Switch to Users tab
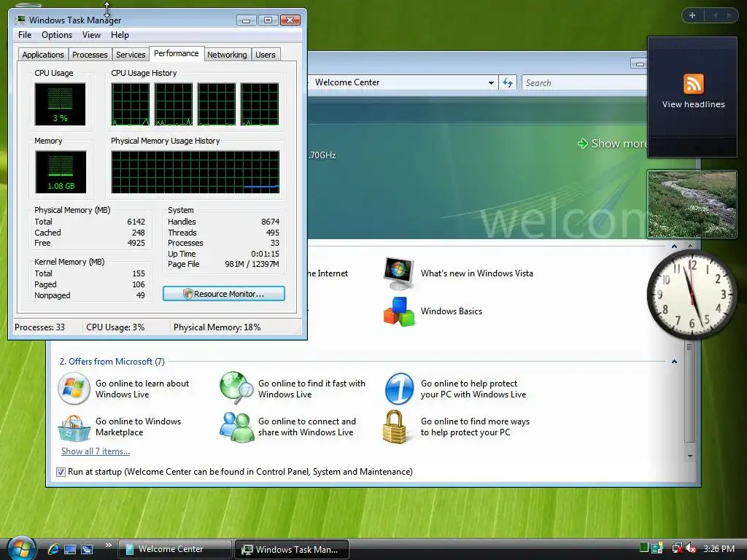The height and width of the screenshot is (560, 747). (266, 55)
